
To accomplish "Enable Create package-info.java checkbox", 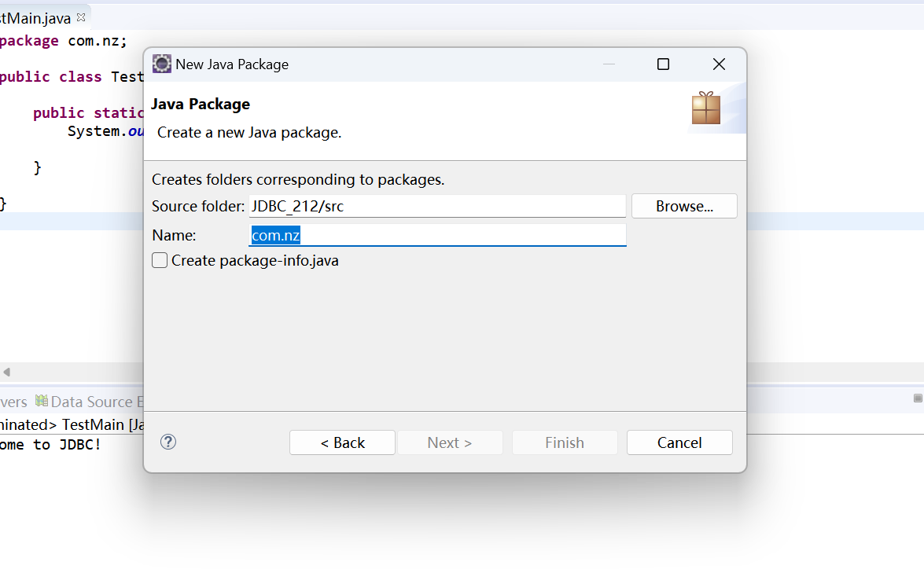I will [160, 260].
